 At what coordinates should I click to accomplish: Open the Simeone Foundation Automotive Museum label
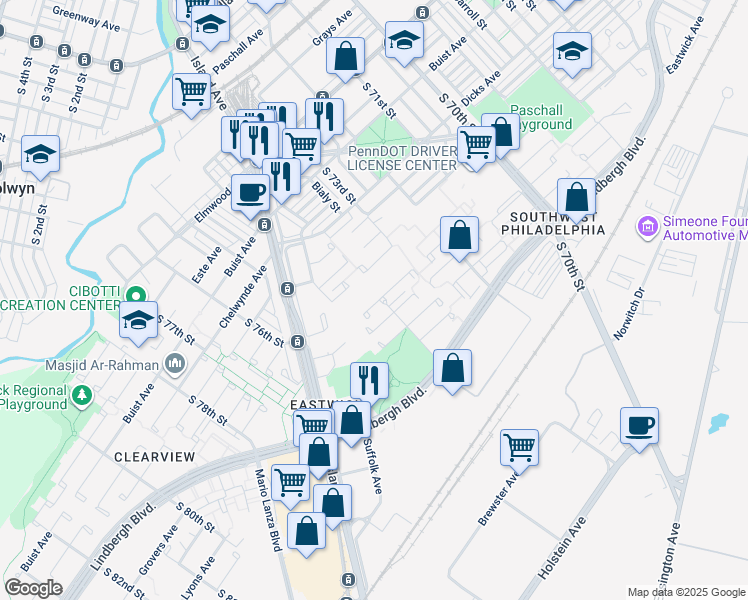pos(705,228)
